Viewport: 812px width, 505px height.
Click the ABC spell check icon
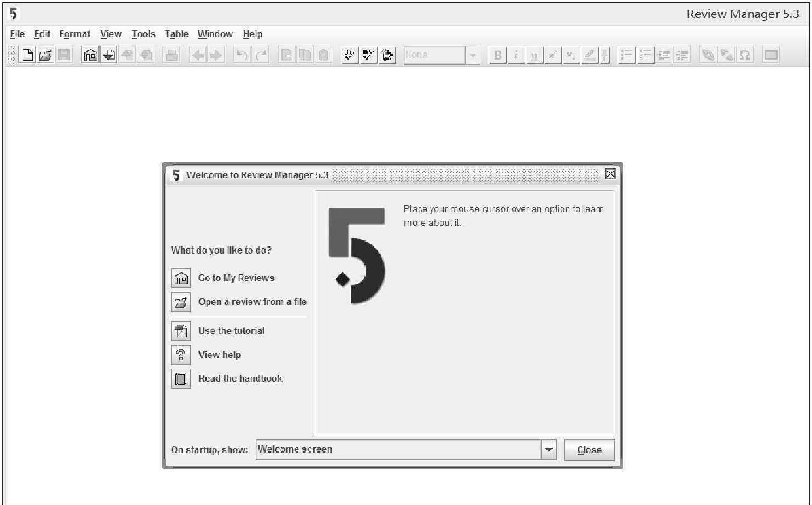[x=368, y=55]
